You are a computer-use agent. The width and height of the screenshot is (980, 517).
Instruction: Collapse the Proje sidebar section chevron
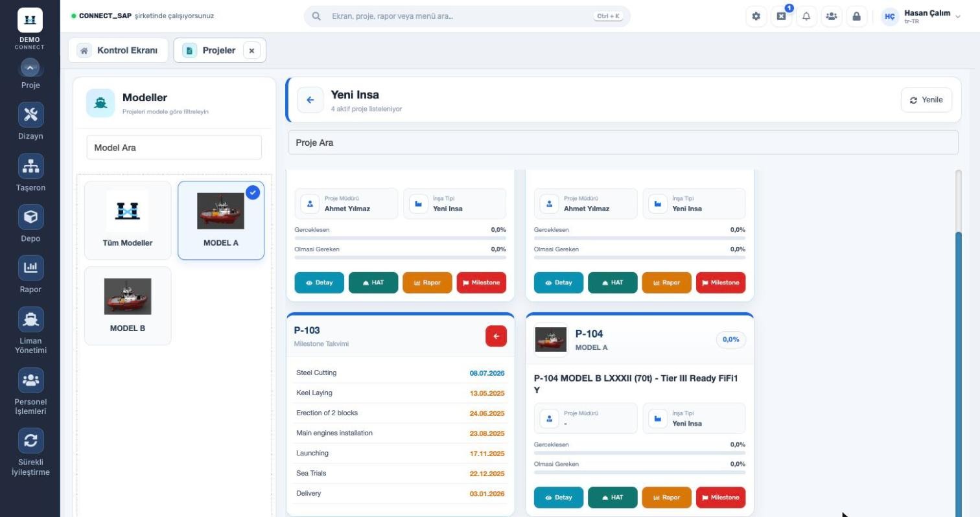coord(30,67)
